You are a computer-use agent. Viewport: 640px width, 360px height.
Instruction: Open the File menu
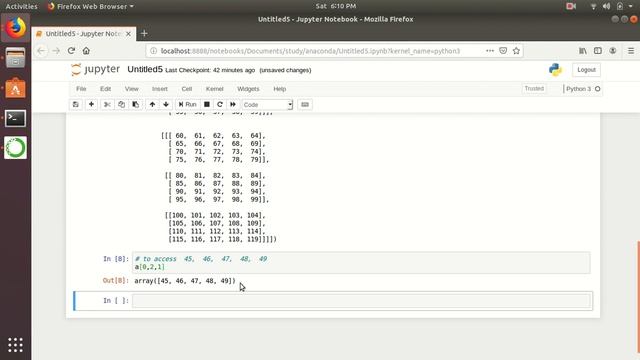(x=81, y=89)
